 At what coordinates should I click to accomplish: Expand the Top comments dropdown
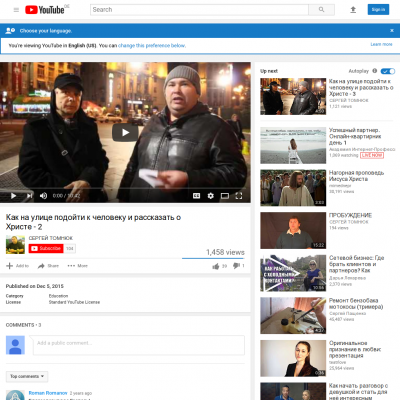click(x=27, y=376)
